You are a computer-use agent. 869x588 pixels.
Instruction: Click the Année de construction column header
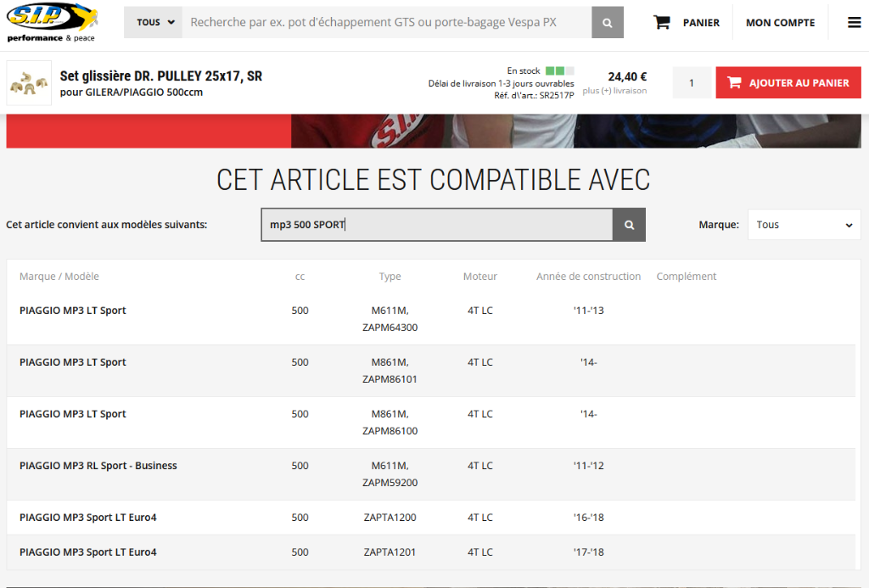588,277
